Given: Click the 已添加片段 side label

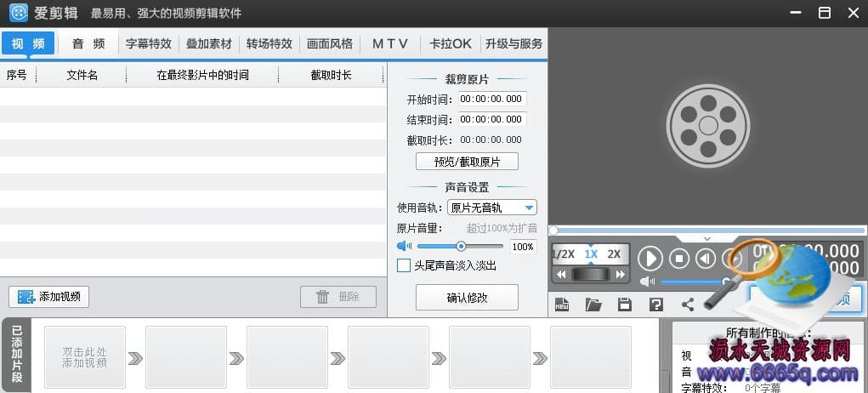Looking at the screenshot, I should [x=17, y=354].
